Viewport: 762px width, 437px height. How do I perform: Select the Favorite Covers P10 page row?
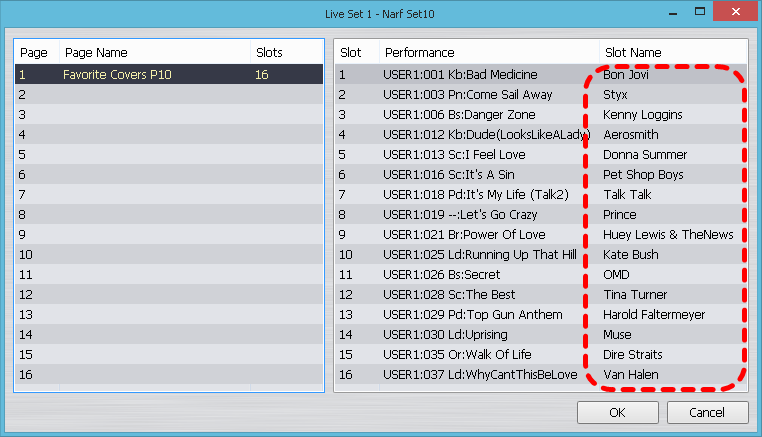pyautogui.click(x=169, y=74)
